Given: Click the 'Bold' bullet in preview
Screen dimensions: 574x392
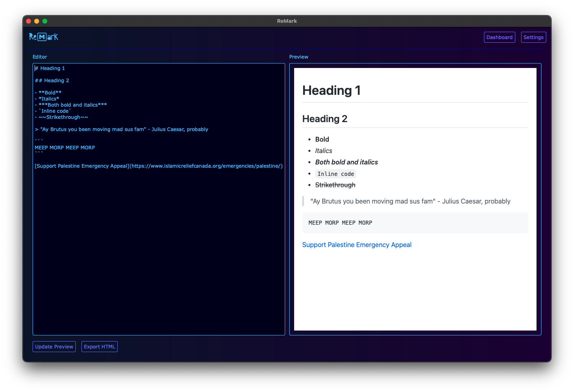Looking at the screenshot, I should pyautogui.click(x=322, y=139).
